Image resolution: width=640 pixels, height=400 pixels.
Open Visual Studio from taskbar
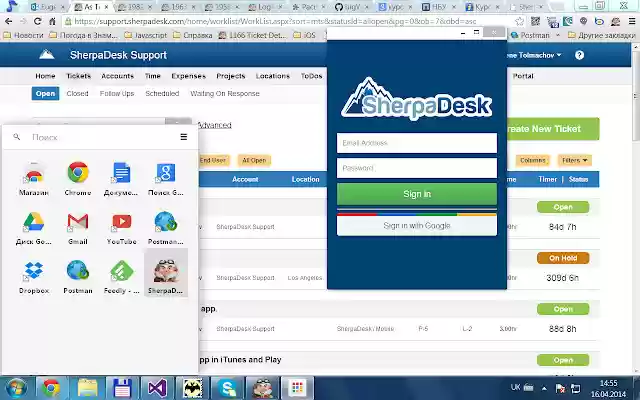[157, 388]
